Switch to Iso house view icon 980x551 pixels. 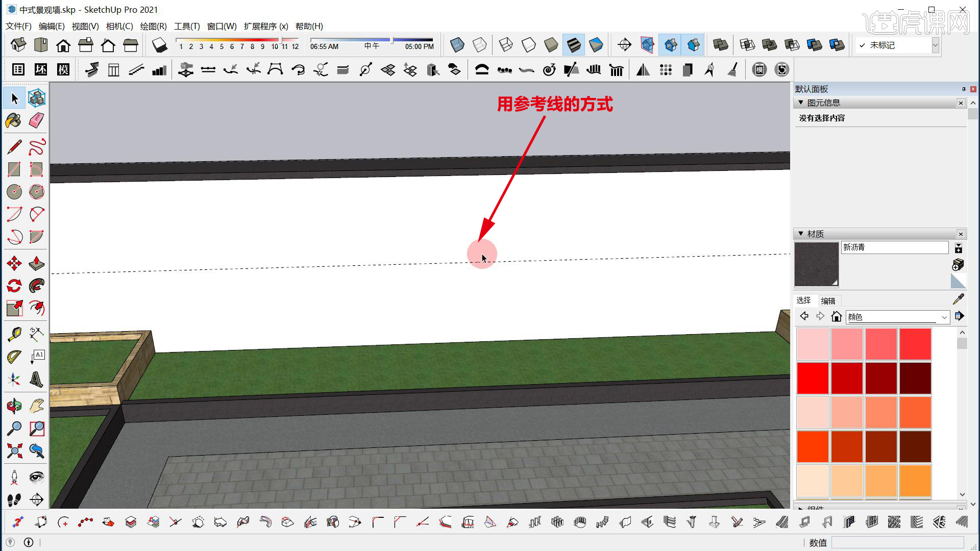point(18,45)
